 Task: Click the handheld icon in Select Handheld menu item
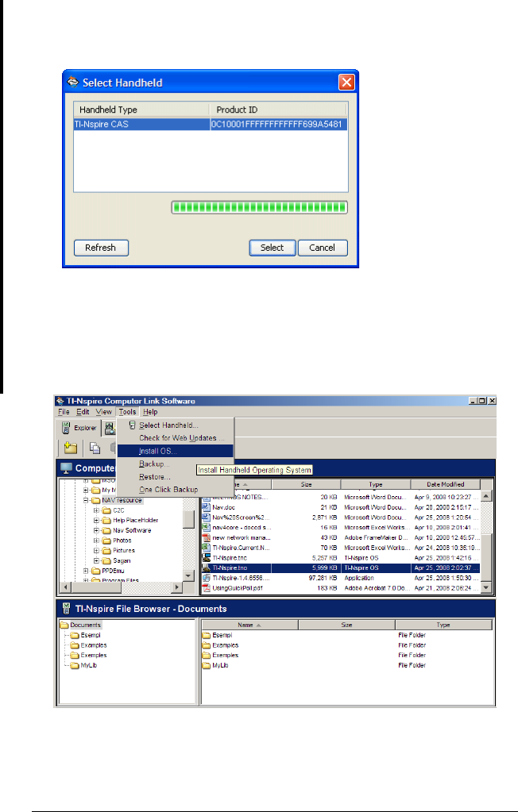point(132,425)
